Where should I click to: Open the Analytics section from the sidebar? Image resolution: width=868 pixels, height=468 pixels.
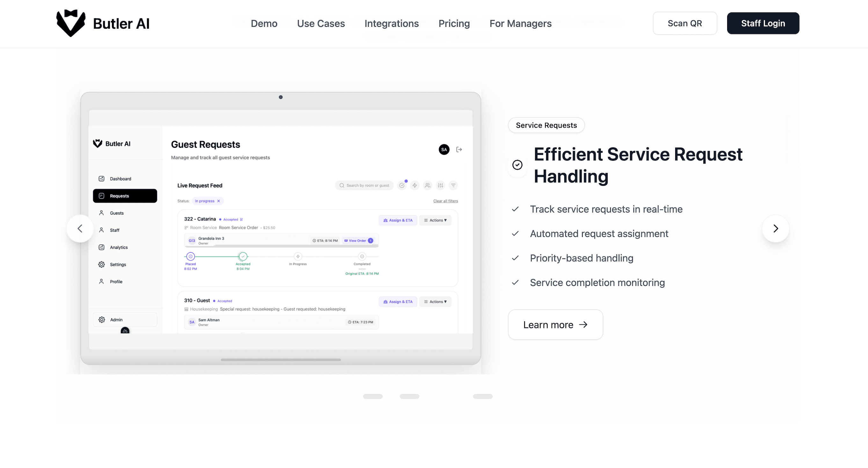[x=118, y=247]
